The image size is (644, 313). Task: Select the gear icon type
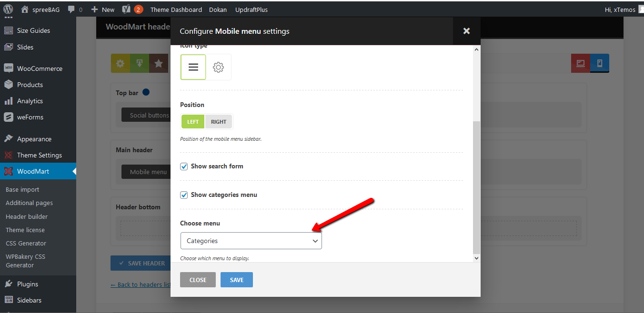[x=219, y=67]
